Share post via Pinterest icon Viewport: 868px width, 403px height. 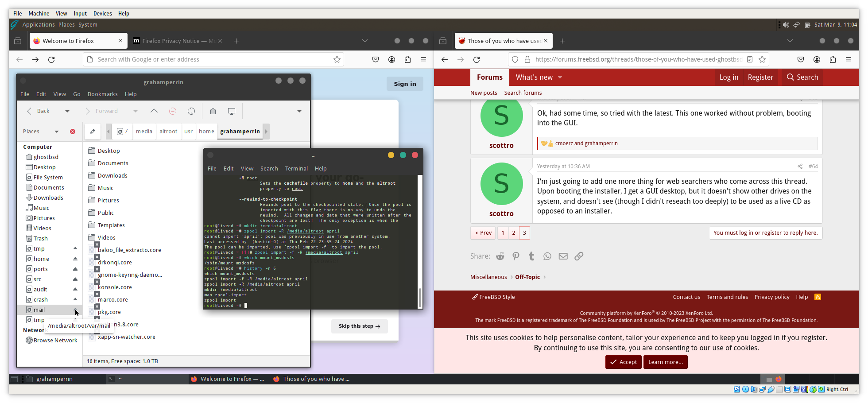click(x=516, y=256)
